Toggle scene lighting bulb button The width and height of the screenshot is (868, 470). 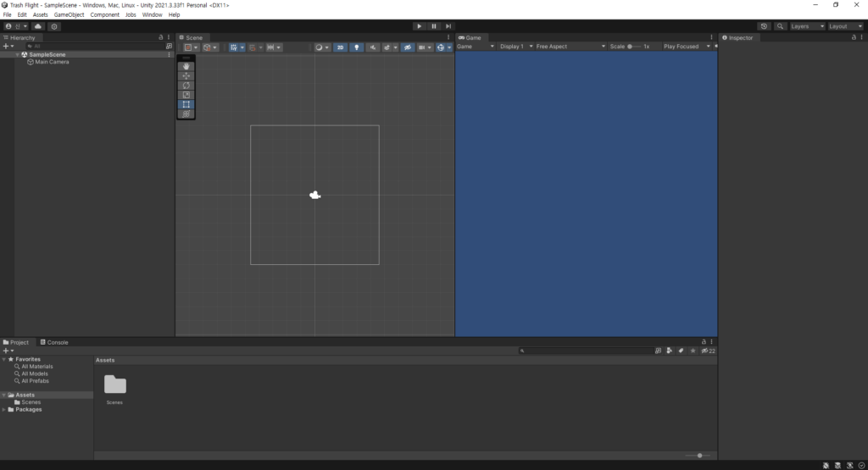pos(356,47)
